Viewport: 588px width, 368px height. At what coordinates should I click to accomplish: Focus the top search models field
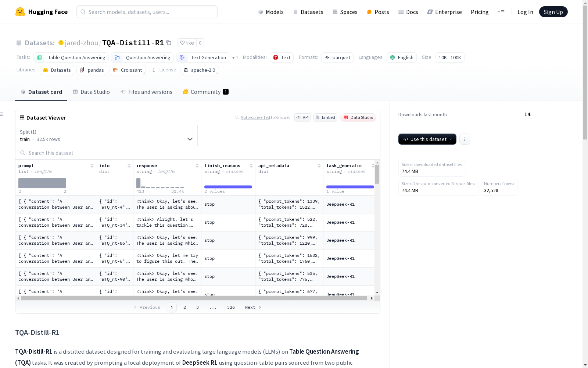point(147,12)
